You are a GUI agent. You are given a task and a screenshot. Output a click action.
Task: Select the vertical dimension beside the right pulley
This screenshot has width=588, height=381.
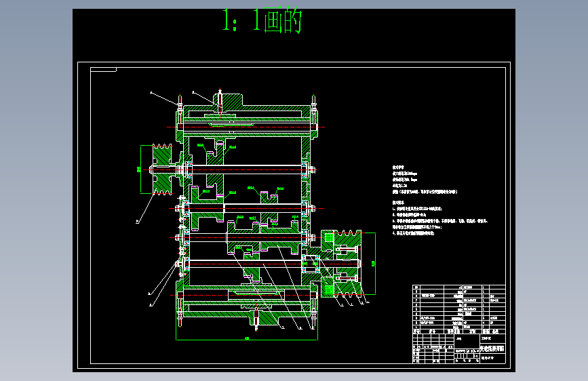coord(374,264)
